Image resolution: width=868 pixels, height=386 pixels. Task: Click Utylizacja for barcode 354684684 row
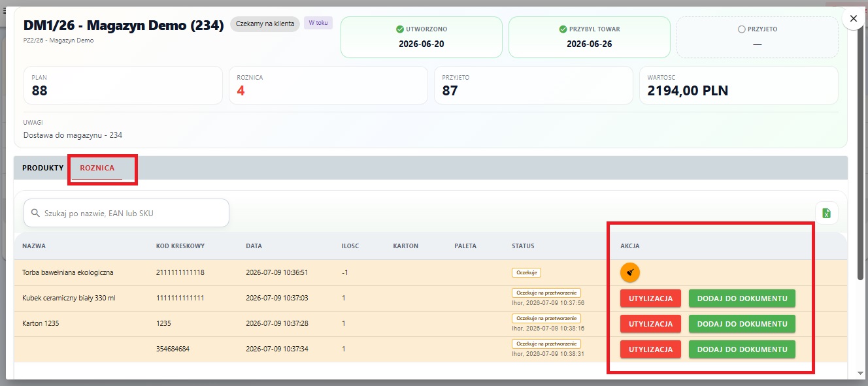tap(650, 349)
